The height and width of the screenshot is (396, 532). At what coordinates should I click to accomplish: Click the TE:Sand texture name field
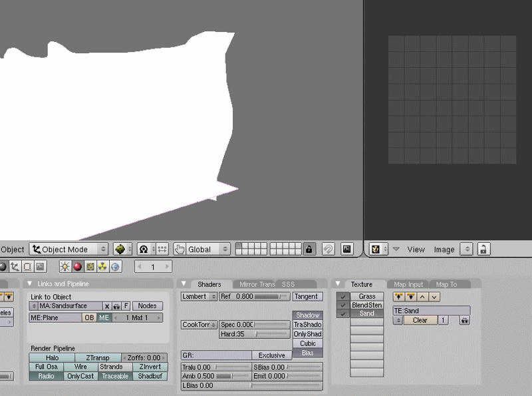coord(432,310)
